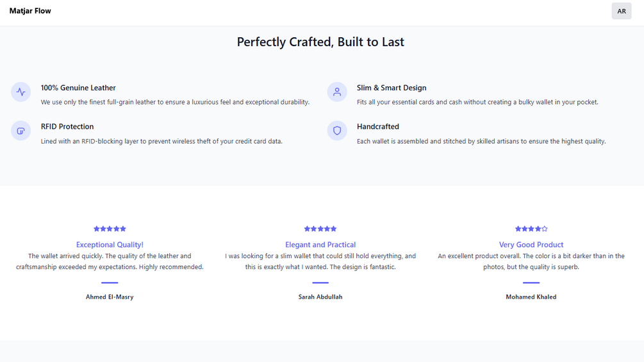Click Ahmed El-Masry's five-star rating
644x362 pixels.
click(x=110, y=229)
